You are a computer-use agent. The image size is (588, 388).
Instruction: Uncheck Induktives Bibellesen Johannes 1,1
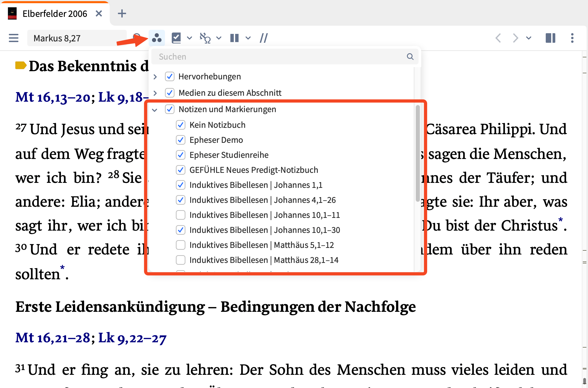tap(180, 185)
